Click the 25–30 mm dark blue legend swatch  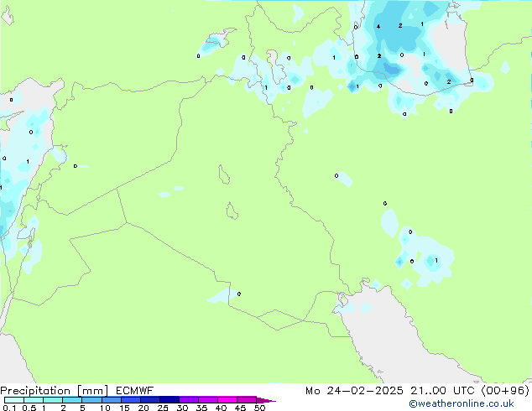point(170,400)
